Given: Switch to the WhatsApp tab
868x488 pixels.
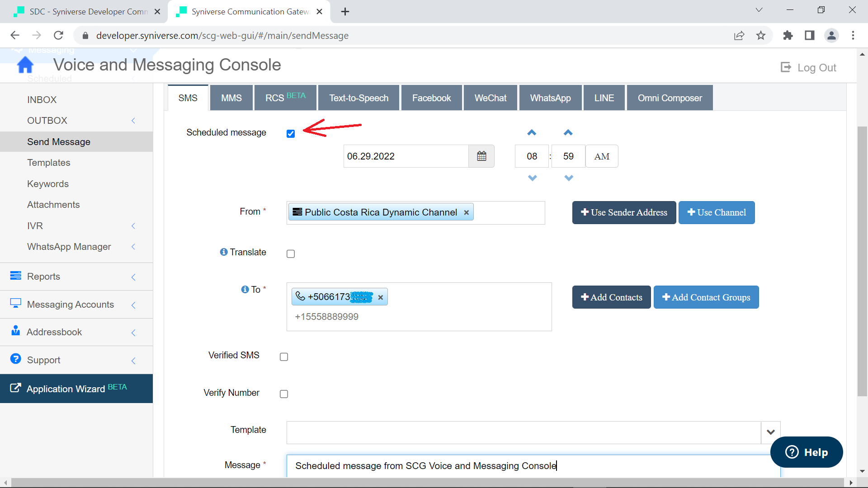Looking at the screenshot, I should (x=550, y=98).
